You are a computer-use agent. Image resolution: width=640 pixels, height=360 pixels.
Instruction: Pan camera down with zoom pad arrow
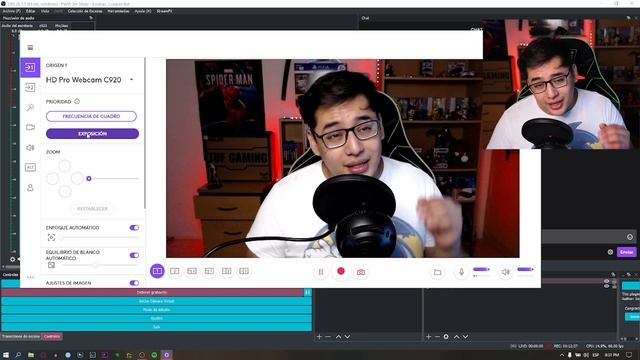pyautogui.click(x=64, y=191)
